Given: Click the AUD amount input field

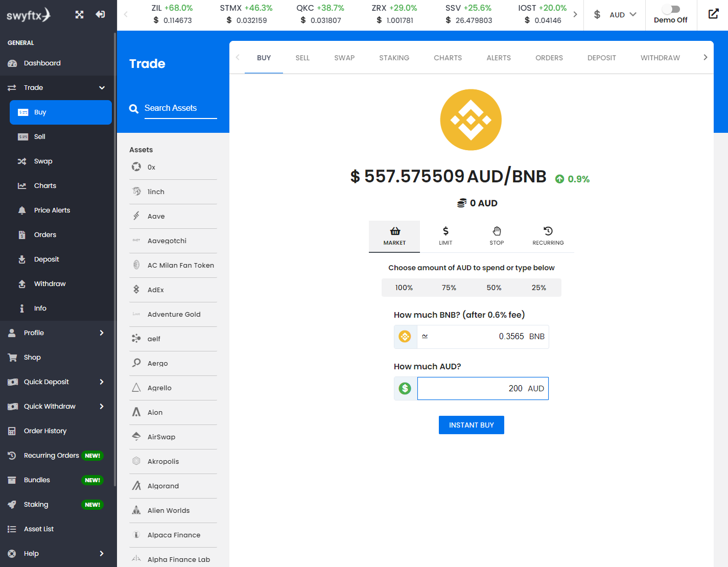Looking at the screenshot, I should point(483,389).
